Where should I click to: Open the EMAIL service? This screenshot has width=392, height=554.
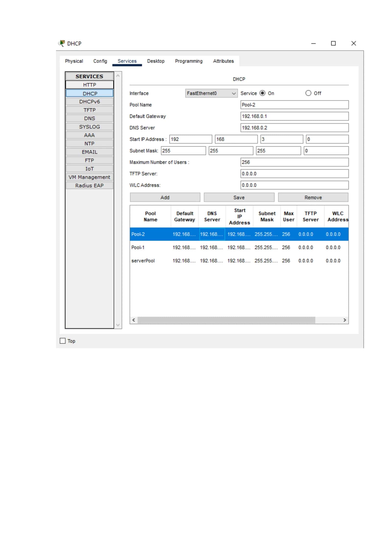coord(89,152)
